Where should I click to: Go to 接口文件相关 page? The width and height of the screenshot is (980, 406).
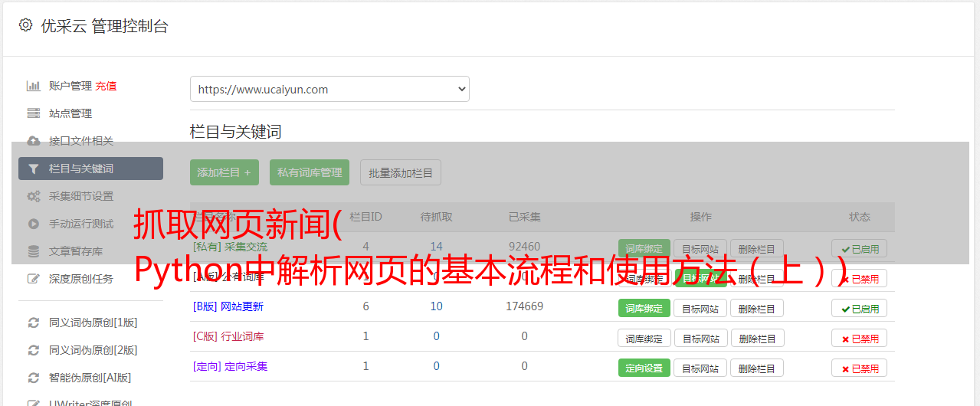[x=81, y=141]
